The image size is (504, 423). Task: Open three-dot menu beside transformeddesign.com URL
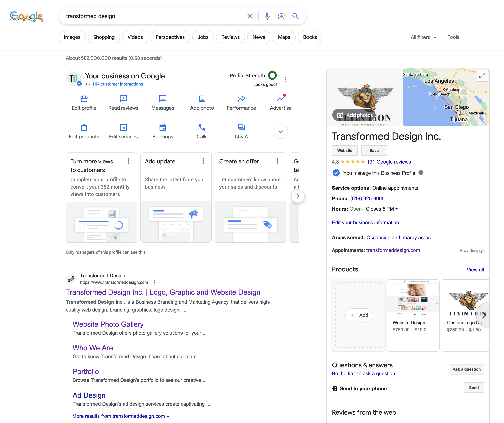pyautogui.click(x=154, y=282)
